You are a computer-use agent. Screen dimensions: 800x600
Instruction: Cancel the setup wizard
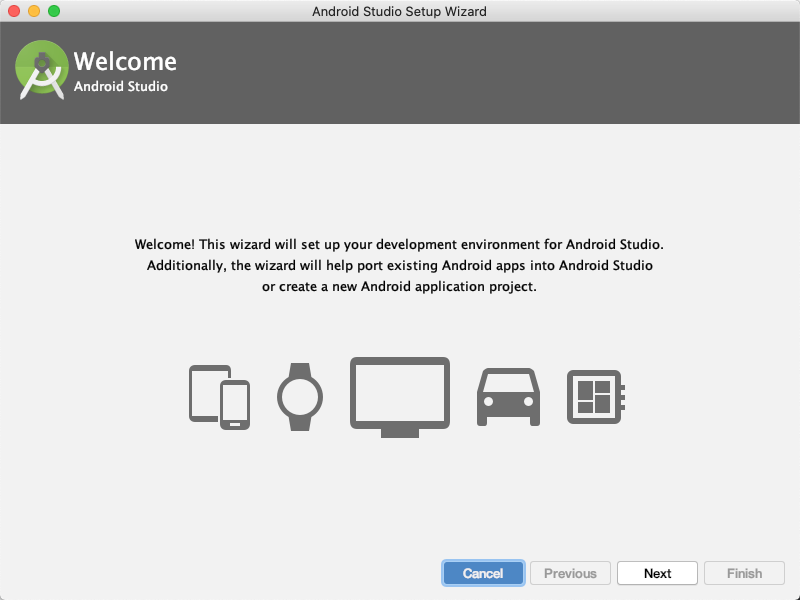(x=483, y=573)
